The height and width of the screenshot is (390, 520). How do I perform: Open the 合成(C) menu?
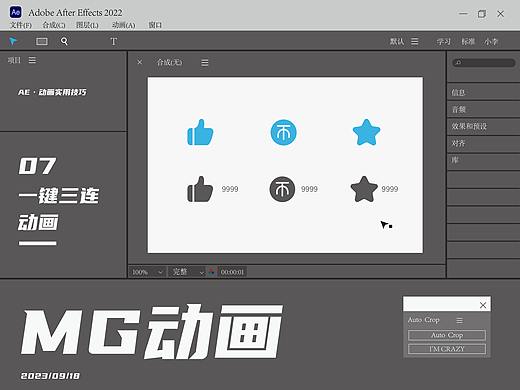pos(54,25)
